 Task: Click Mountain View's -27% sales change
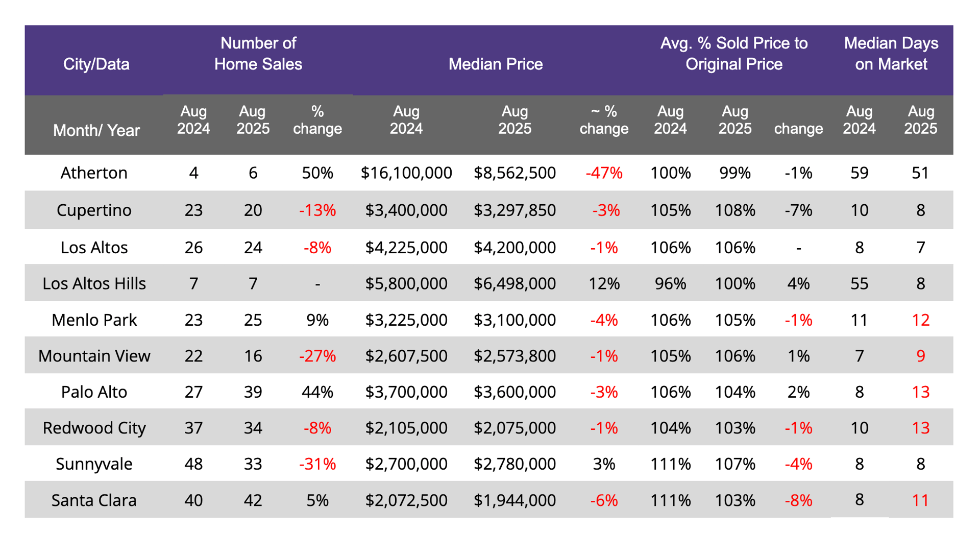[x=317, y=356]
